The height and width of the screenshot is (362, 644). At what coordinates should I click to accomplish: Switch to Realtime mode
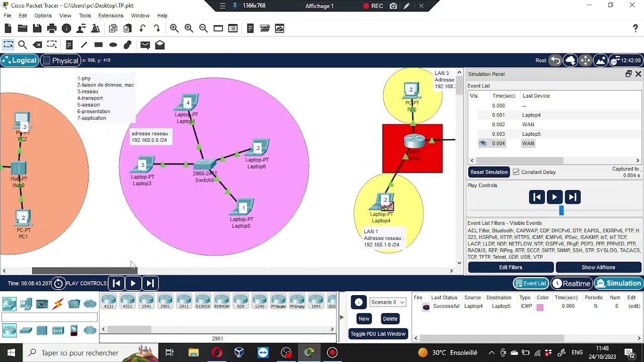tap(571, 284)
